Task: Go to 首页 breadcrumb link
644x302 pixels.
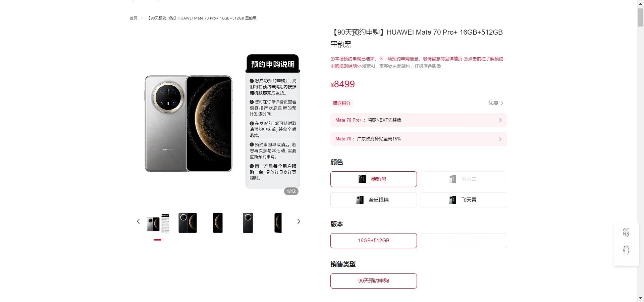Action: (133, 18)
